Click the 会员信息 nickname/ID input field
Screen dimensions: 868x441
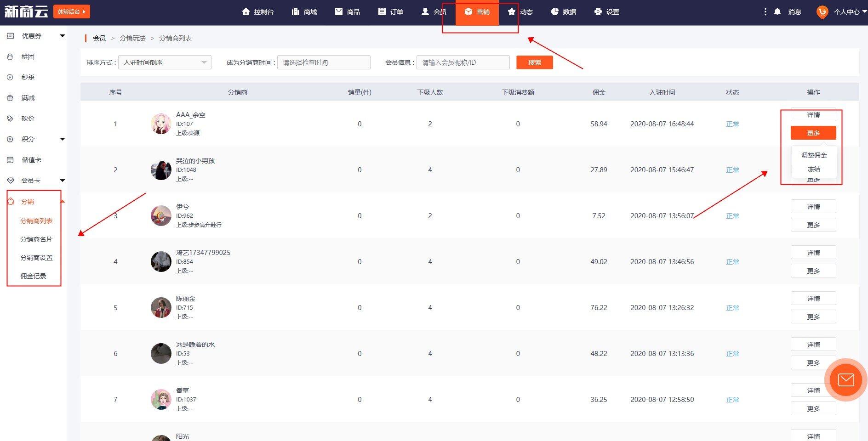pos(463,62)
